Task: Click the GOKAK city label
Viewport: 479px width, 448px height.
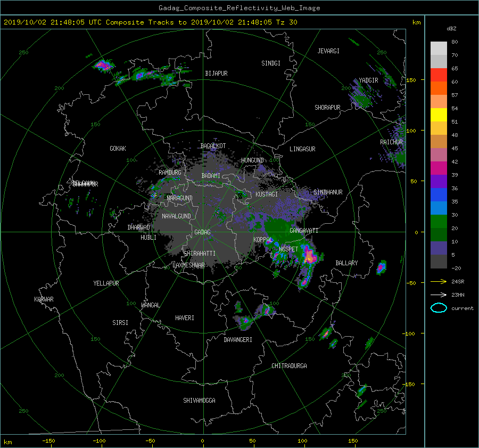Action: pos(118,149)
